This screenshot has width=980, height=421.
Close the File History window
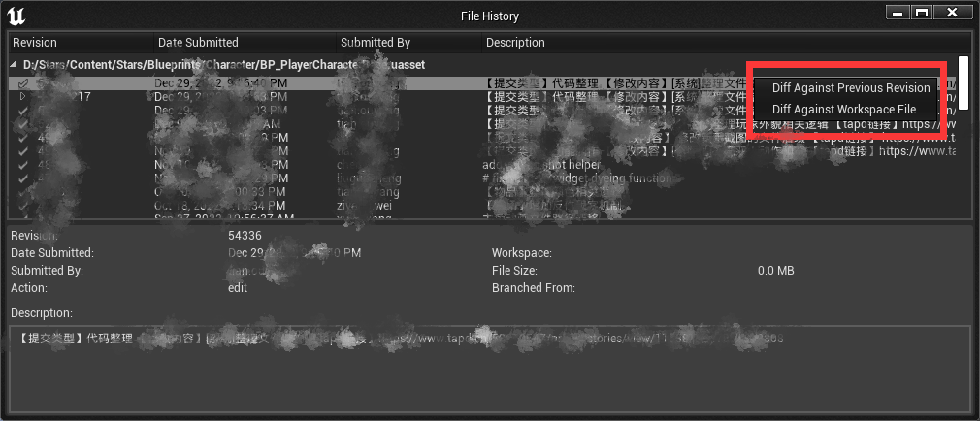tap(952, 13)
